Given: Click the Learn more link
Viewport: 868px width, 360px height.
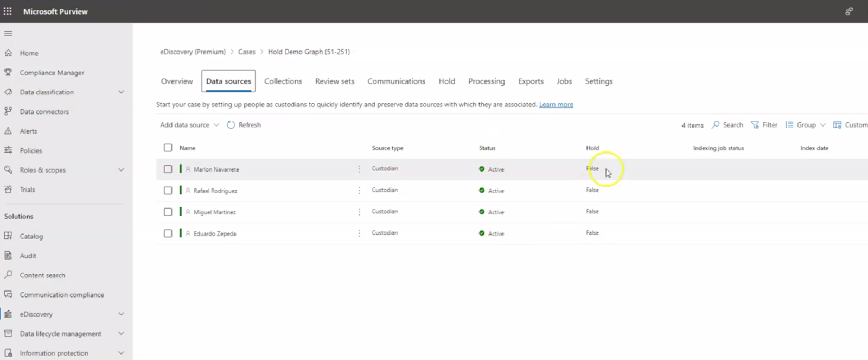Looking at the screenshot, I should (556, 104).
